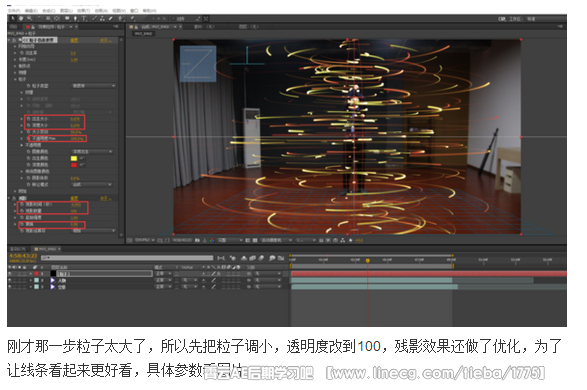Screen dimensions: 587x390
Task: Select the Hand tool
Action: click(x=21, y=18)
